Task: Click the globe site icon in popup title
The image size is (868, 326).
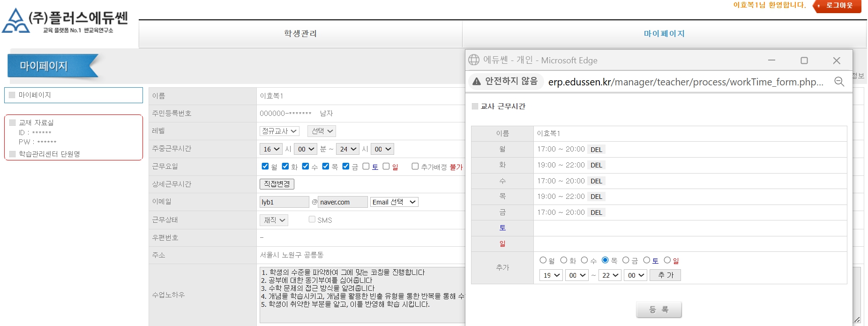Action: pos(474,60)
